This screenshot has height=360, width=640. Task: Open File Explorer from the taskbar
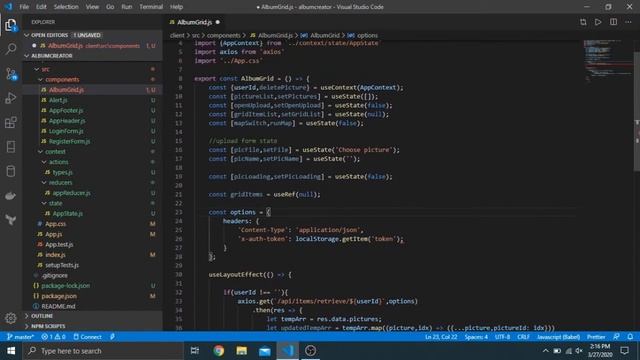click(242, 351)
